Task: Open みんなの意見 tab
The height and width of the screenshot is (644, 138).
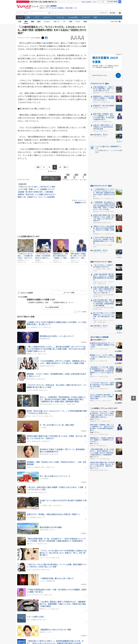Action: click(73, 17)
